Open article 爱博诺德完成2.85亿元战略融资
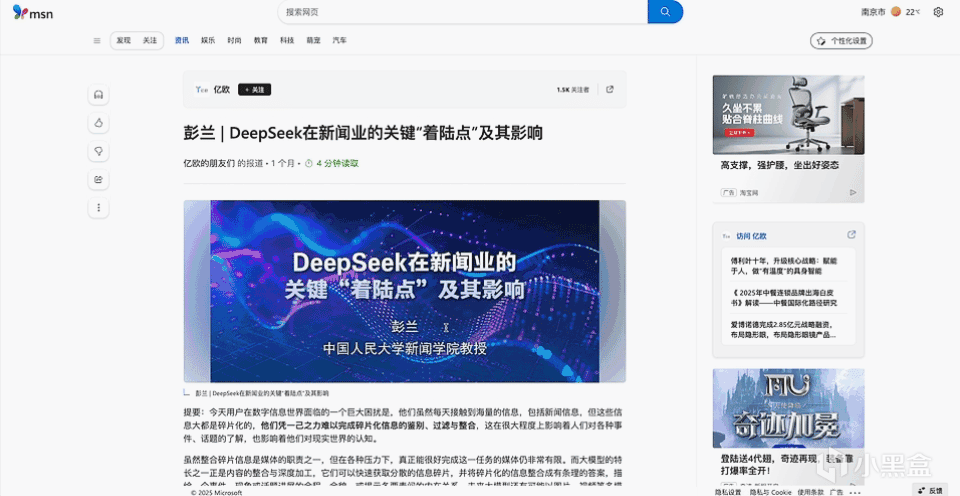This screenshot has width=960, height=496. point(784,329)
